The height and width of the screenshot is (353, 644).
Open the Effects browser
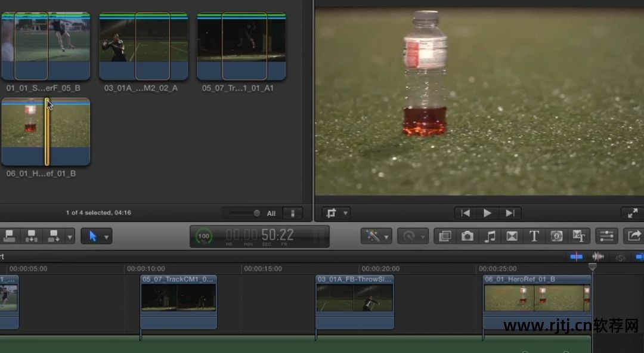445,236
